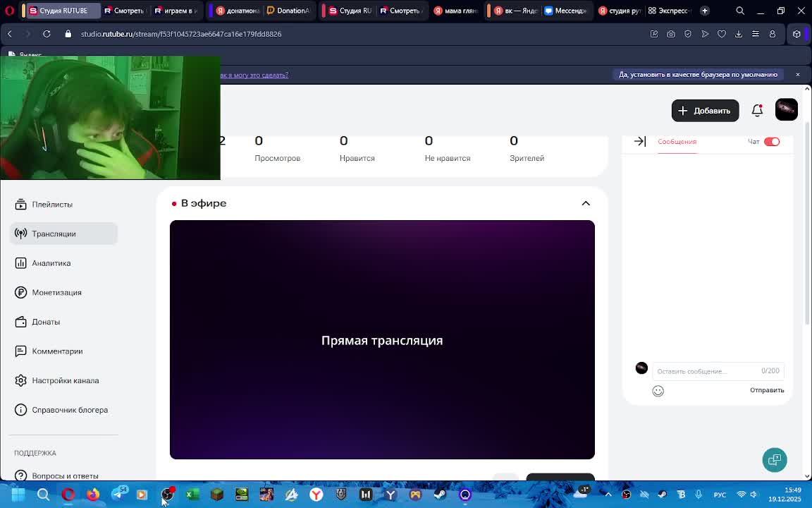
Task: Open the channel avatar menu
Action: point(786,110)
